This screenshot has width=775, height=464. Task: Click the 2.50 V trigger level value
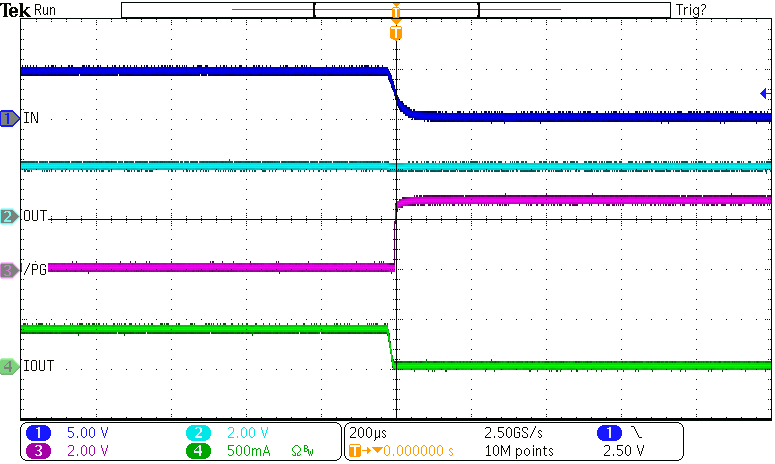click(624, 451)
